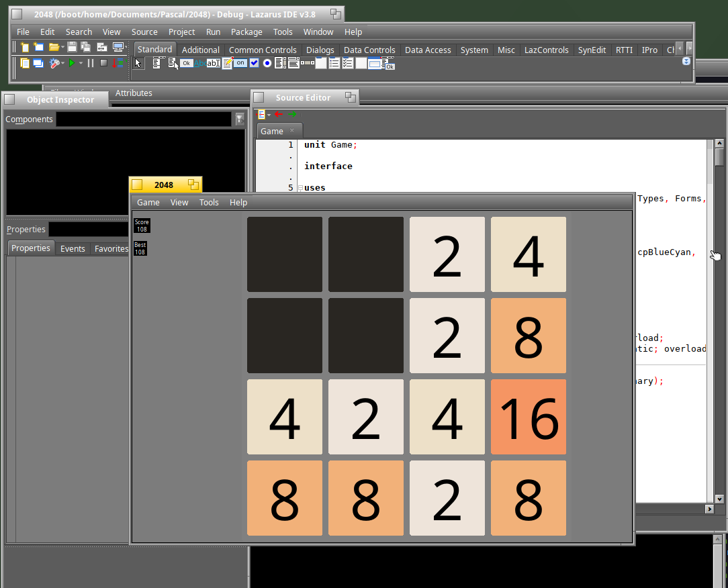Jump forward with the green arrow in Source Editor

[x=292, y=114]
